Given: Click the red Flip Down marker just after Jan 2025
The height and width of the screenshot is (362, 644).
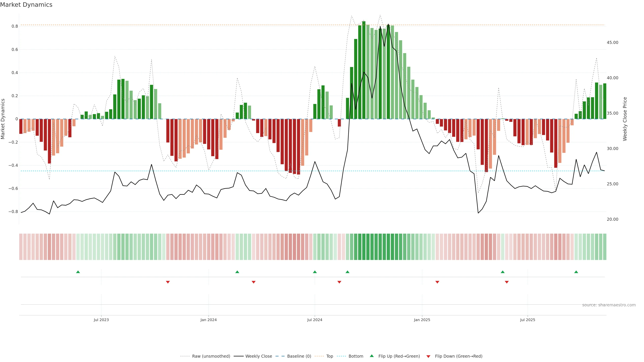Looking at the screenshot, I should [437, 282].
